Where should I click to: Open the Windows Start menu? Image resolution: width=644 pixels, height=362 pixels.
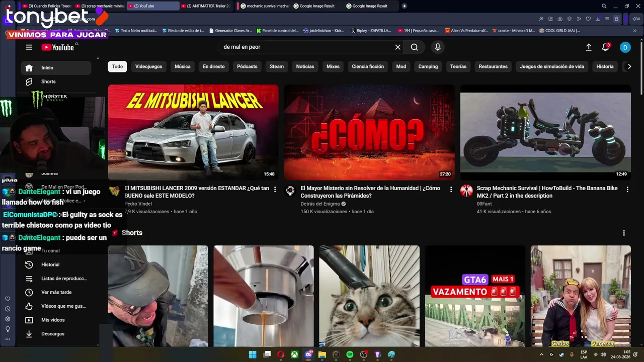[253, 354]
